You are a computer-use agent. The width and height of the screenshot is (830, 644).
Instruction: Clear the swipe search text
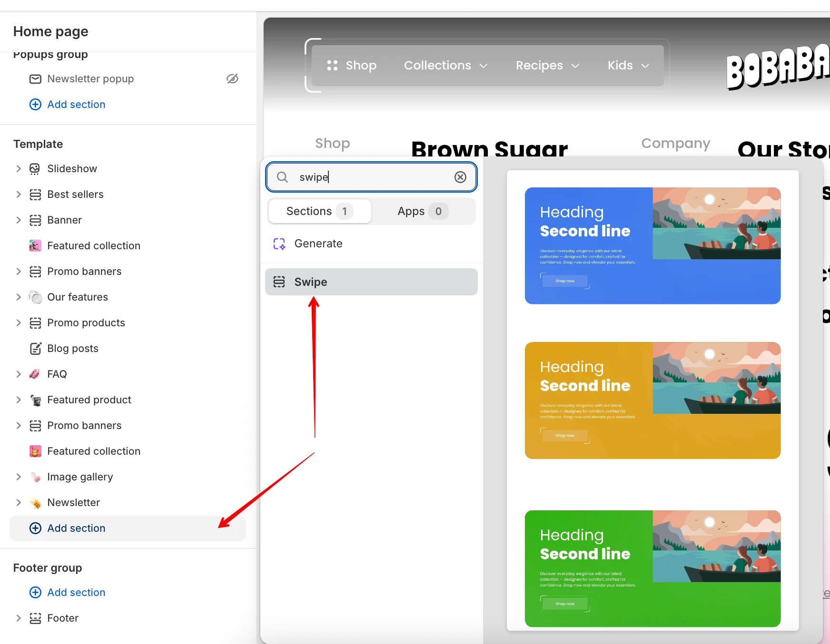460,177
